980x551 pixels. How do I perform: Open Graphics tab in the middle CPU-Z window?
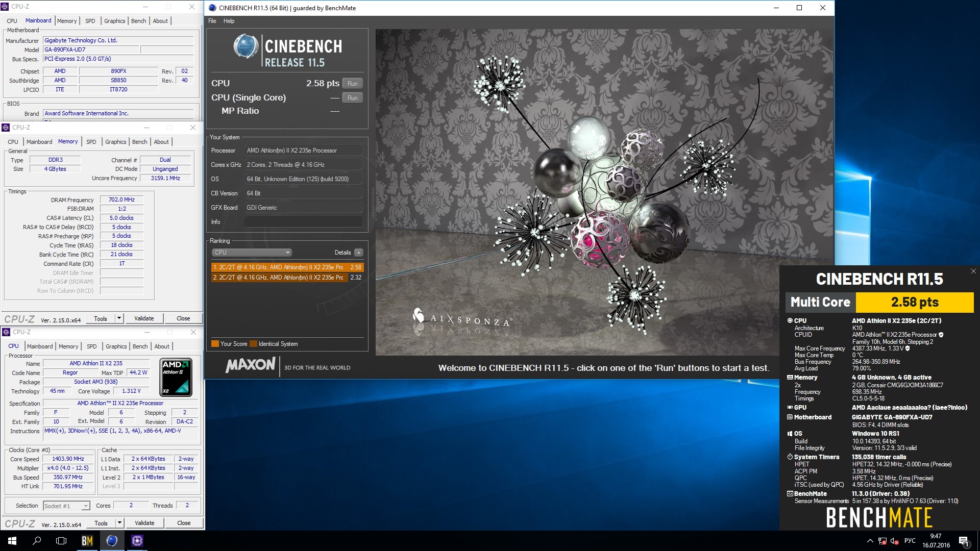pyautogui.click(x=116, y=142)
